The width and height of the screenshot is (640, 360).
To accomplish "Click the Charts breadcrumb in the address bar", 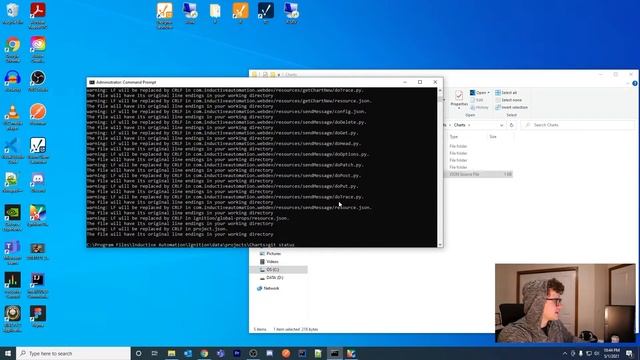I will point(460,125).
